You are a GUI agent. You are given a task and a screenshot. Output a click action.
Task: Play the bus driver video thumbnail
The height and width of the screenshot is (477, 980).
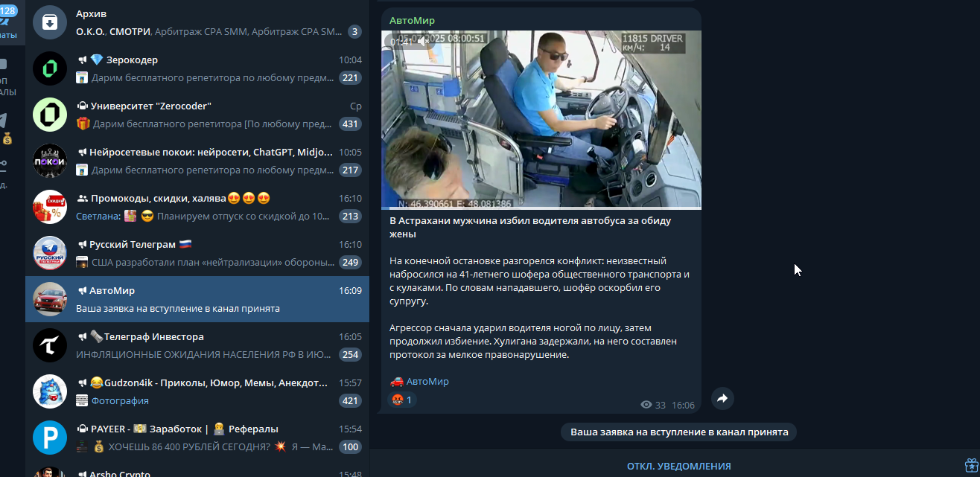tap(541, 120)
